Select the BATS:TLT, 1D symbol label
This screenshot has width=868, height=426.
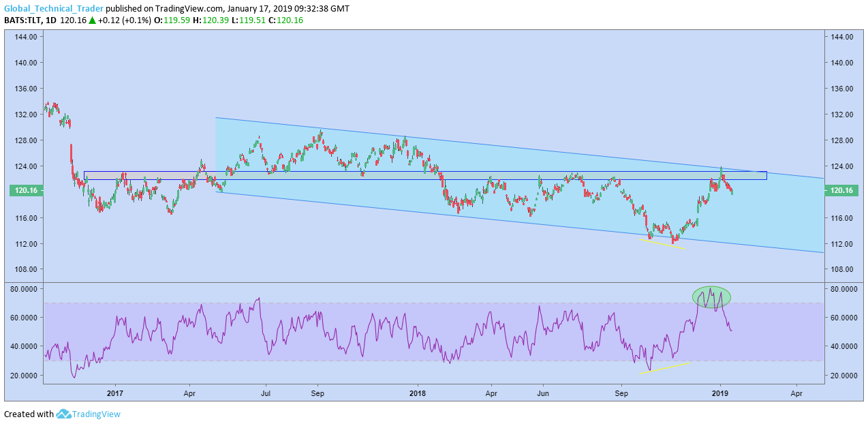tap(31, 20)
